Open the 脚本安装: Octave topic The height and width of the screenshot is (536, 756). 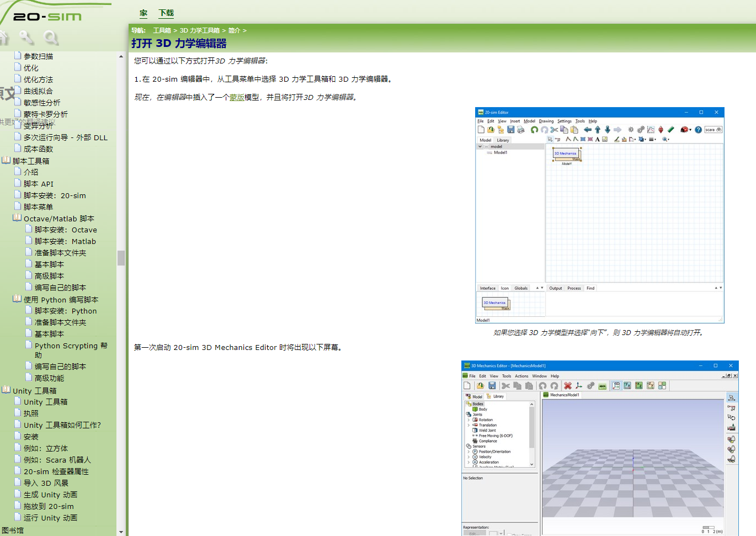66,230
